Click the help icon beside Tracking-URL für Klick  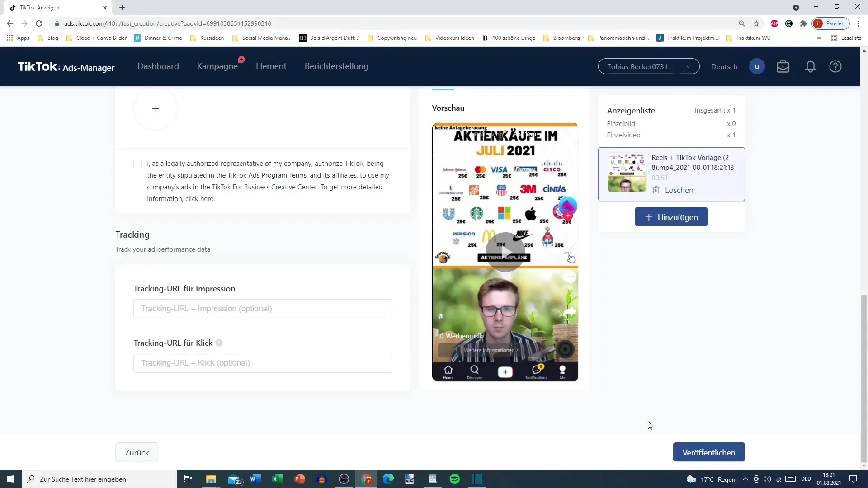(x=219, y=343)
